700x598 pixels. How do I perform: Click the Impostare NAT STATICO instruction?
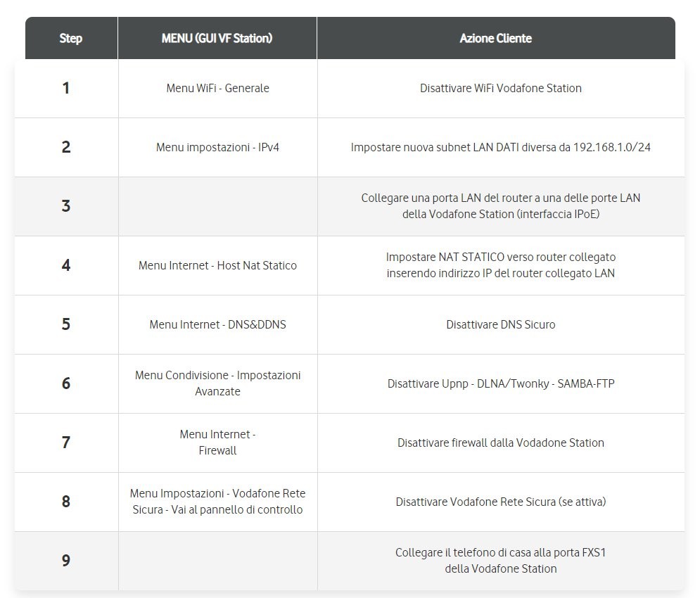coord(500,265)
